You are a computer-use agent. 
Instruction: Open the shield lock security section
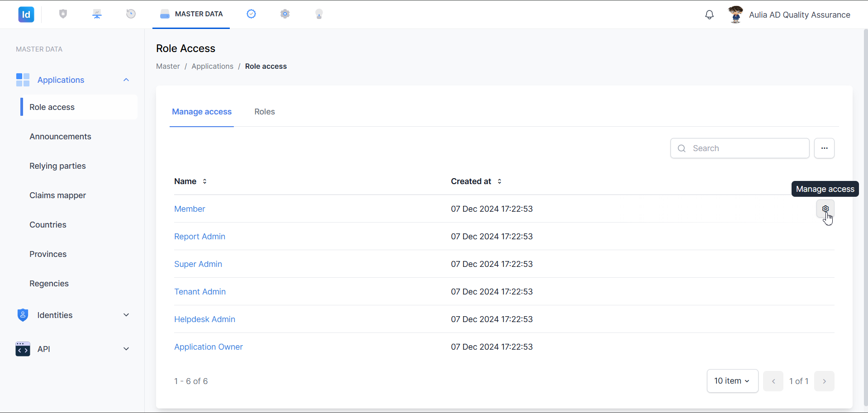pos(63,14)
